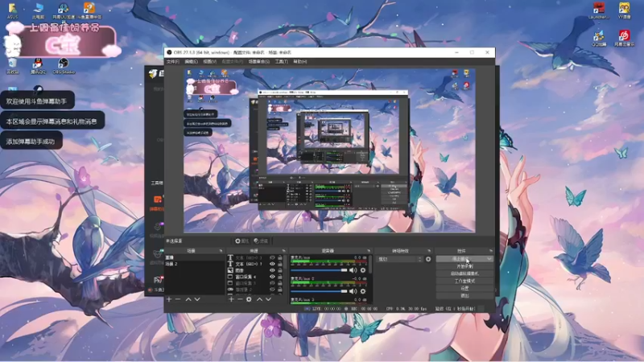The image size is (644, 362).
Task: Toggle visibility of 文本 (GDI+) 1 source
Action: click(x=272, y=264)
